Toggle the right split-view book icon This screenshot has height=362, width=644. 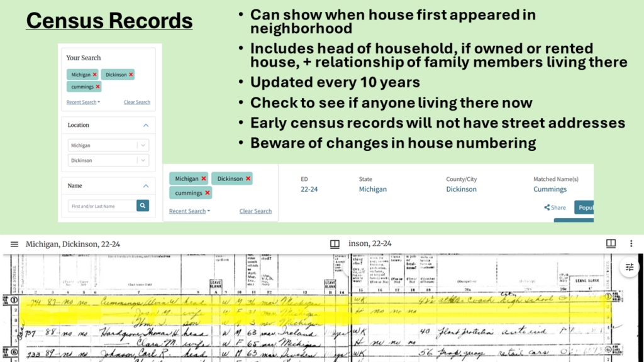click(x=611, y=244)
